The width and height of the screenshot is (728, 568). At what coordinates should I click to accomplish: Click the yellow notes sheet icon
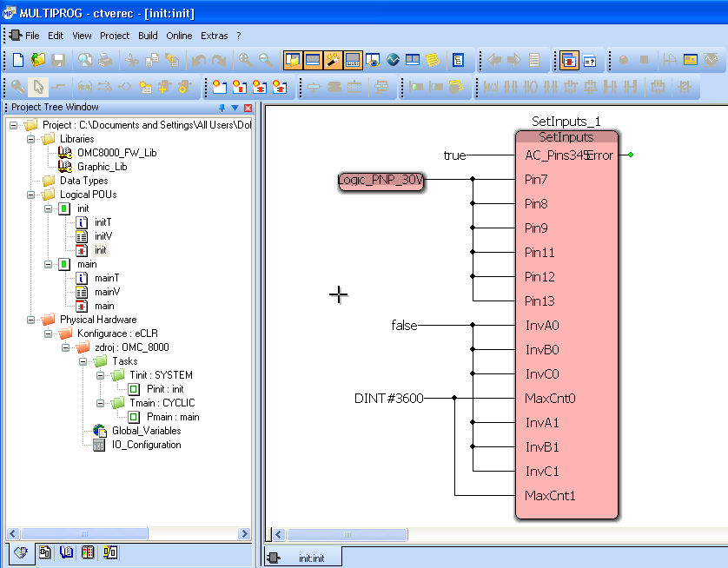433,60
